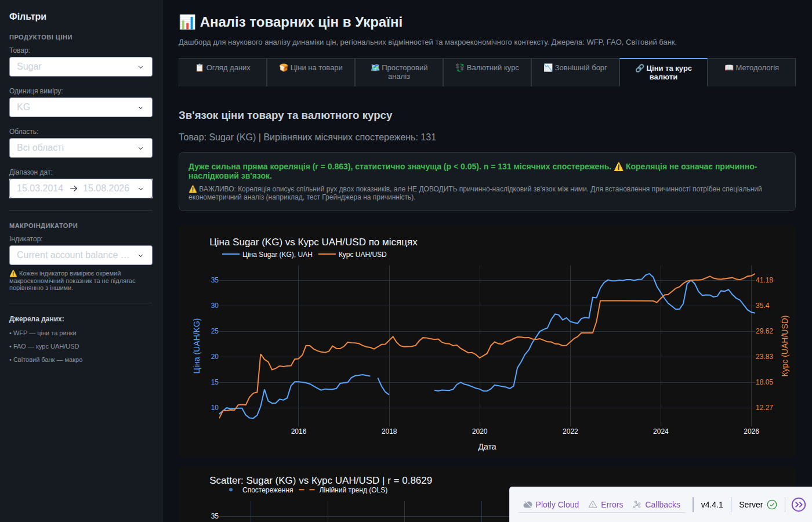Click the 2020 tick on the date axis

480,432
